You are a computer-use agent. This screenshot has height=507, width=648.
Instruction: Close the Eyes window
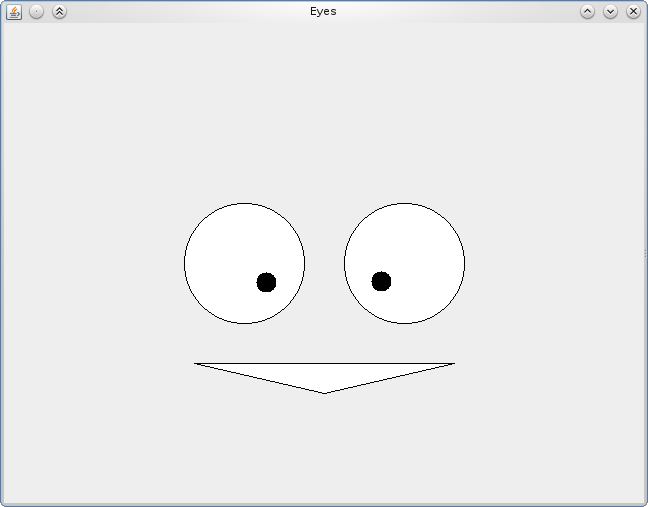(x=633, y=12)
